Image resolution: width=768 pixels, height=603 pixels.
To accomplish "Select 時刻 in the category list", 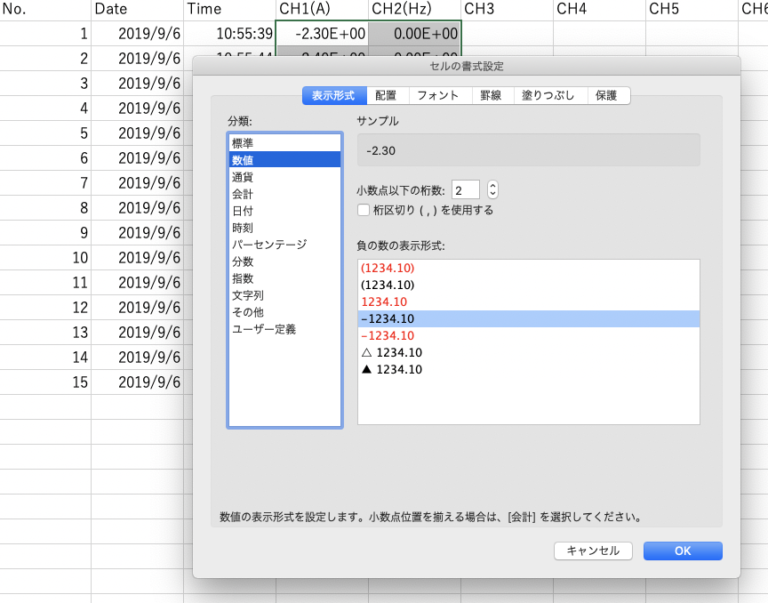I will pos(285,227).
